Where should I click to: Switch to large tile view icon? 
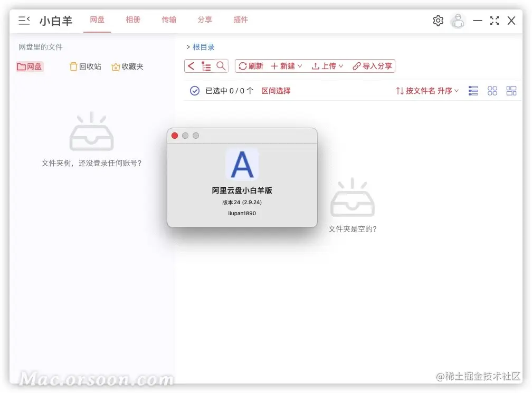pyautogui.click(x=511, y=91)
